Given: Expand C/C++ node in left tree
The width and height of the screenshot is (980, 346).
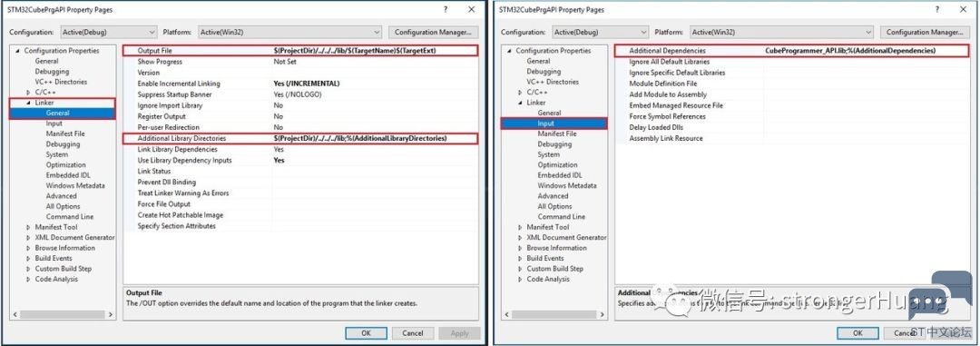Looking at the screenshot, I should coord(28,92).
